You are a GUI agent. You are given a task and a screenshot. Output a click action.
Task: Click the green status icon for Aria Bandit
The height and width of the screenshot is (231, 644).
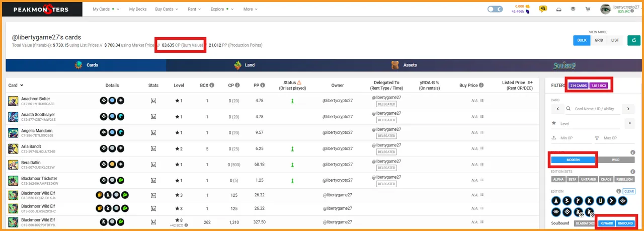(292, 149)
